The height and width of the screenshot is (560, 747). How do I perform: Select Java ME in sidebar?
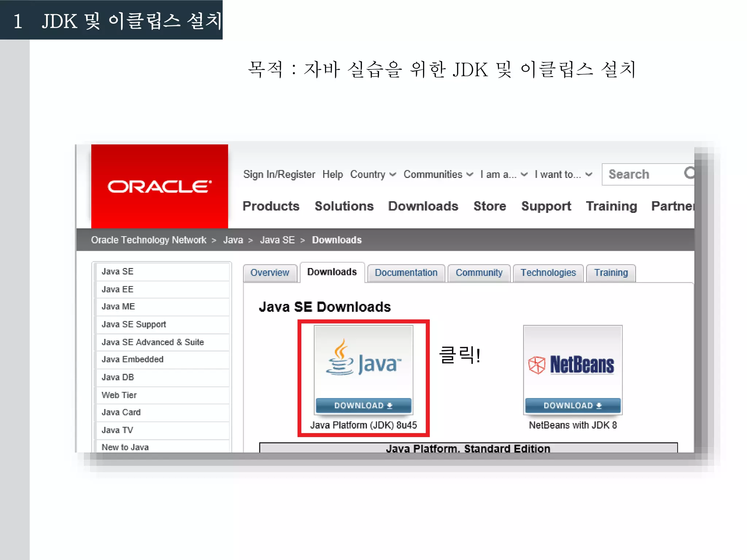coord(162,307)
